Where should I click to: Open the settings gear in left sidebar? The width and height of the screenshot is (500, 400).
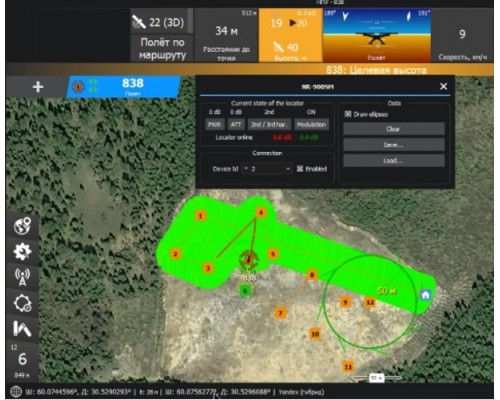pyautogui.click(x=22, y=252)
